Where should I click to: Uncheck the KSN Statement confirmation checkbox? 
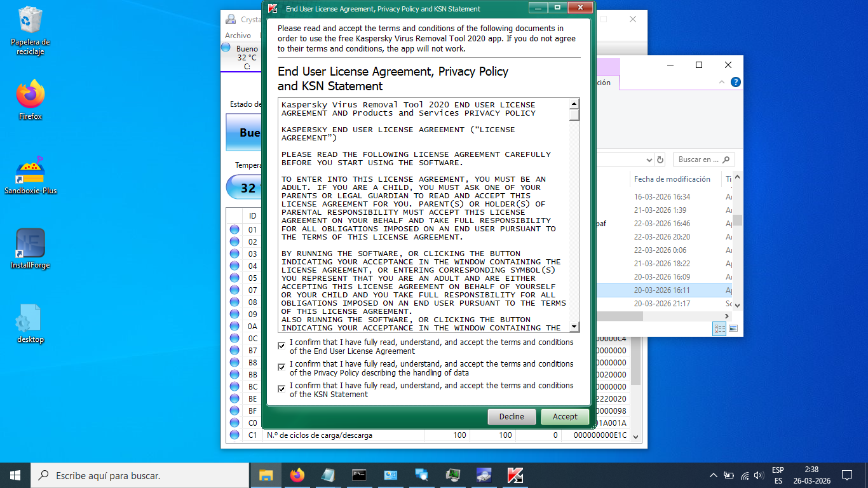[281, 389]
